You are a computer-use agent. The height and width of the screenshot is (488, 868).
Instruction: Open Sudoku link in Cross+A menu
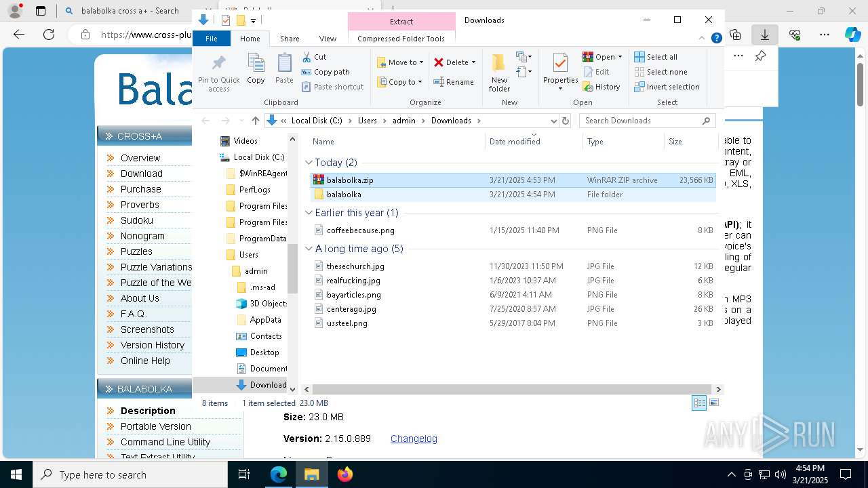[x=136, y=220]
